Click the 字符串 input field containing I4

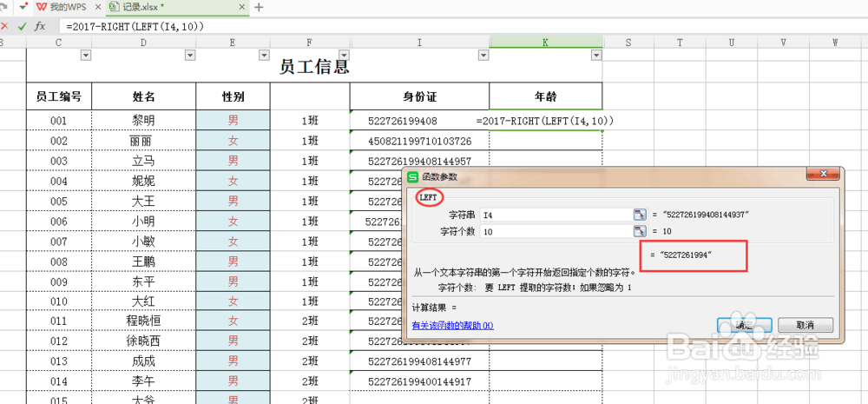click(556, 215)
